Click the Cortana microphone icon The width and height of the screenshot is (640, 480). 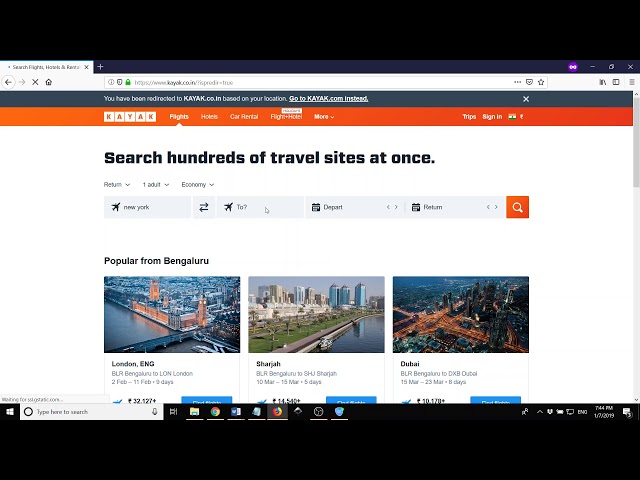click(x=155, y=412)
